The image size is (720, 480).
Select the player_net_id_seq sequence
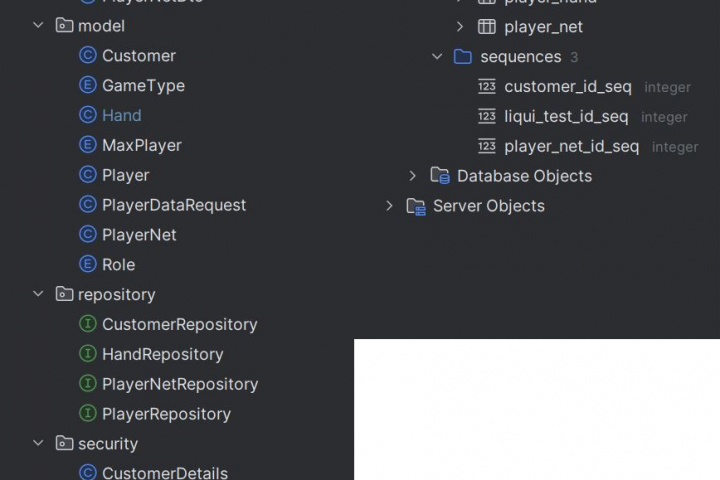pyautogui.click(x=572, y=147)
